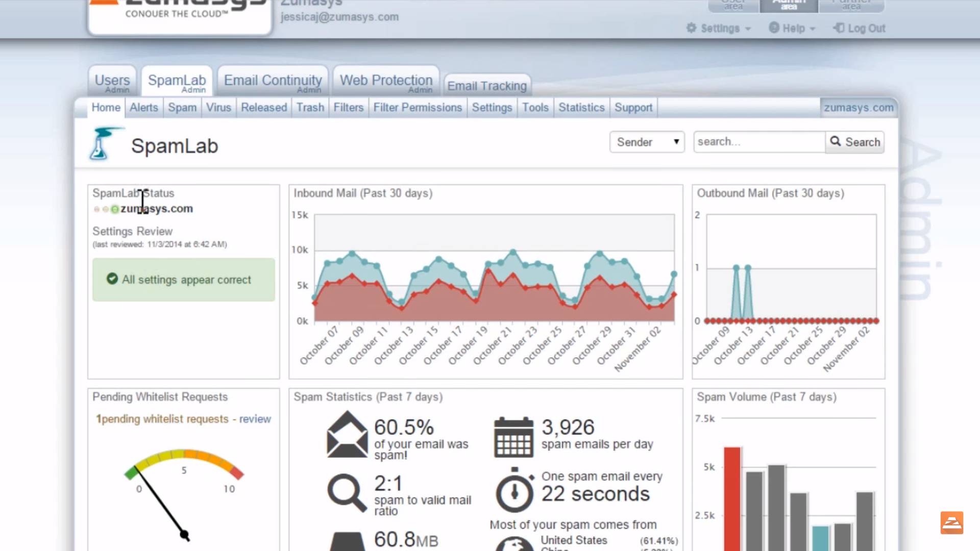Open the Web Protection tab
980x551 pixels.
386,81
